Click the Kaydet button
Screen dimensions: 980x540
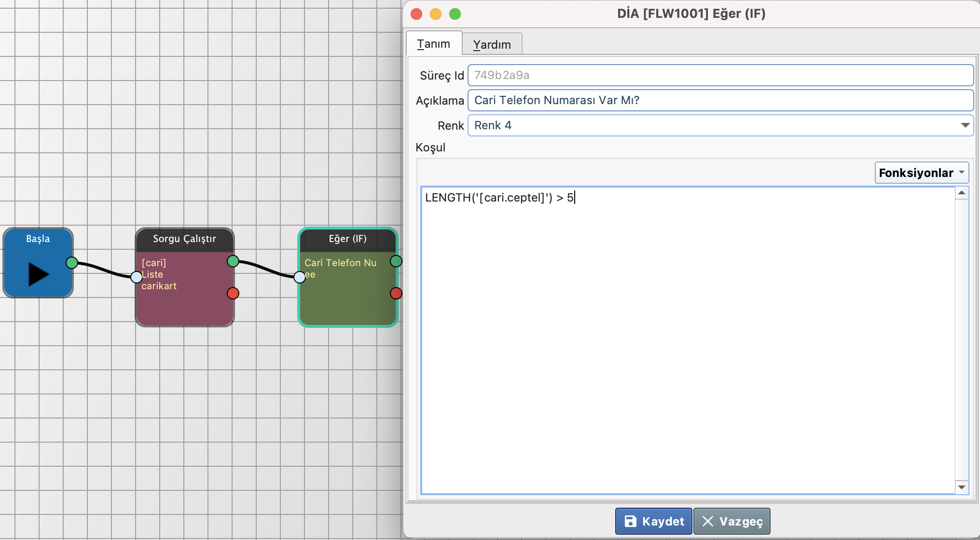point(654,521)
